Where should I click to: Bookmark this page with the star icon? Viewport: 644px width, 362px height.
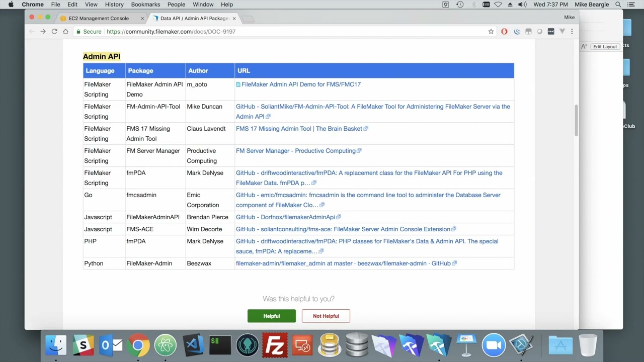[491, 31]
